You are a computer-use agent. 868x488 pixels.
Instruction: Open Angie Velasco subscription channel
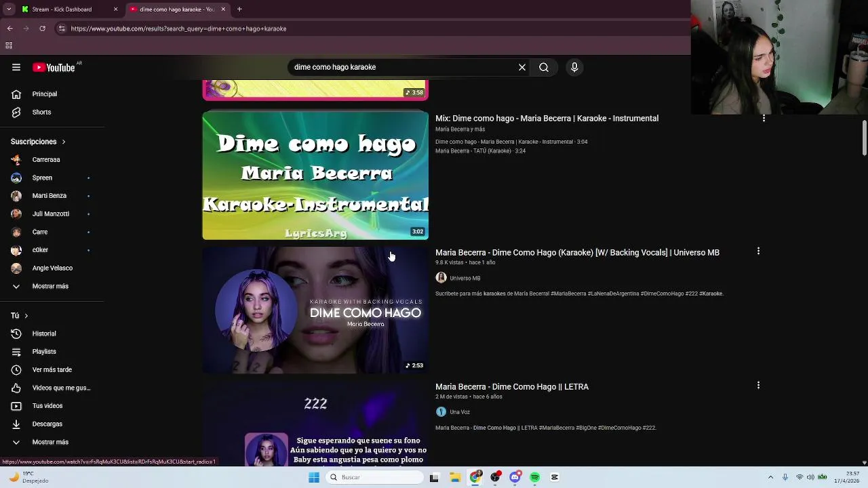pyautogui.click(x=52, y=268)
